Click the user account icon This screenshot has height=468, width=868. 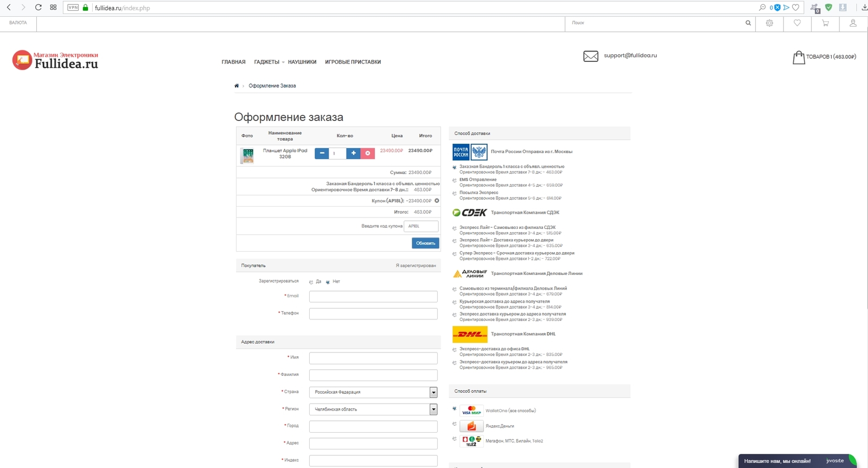pyautogui.click(x=853, y=23)
